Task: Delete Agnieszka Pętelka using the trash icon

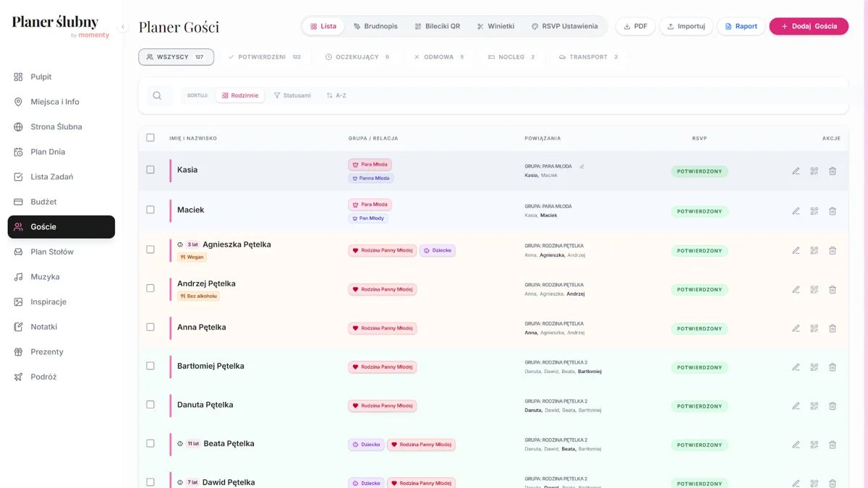Action: pyautogui.click(x=833, y=251)
